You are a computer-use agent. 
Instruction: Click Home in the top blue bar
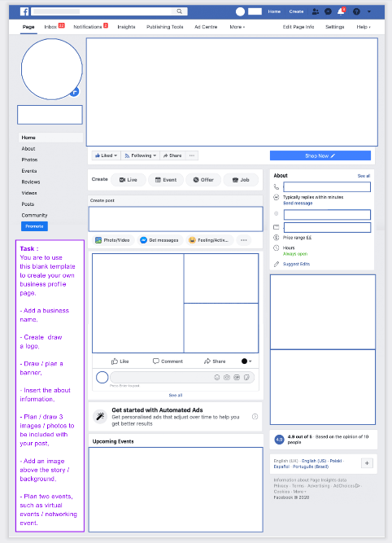[x=274, y=11]
